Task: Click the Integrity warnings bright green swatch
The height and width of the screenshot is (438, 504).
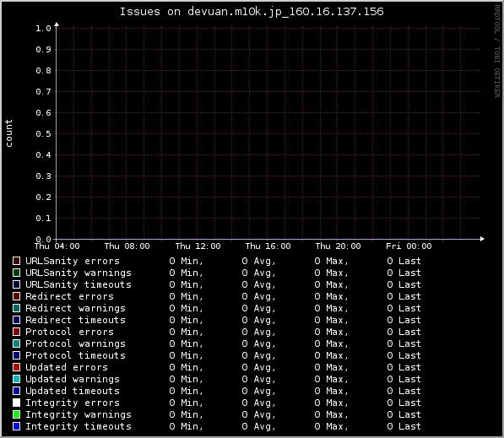Action: point(16,414)
